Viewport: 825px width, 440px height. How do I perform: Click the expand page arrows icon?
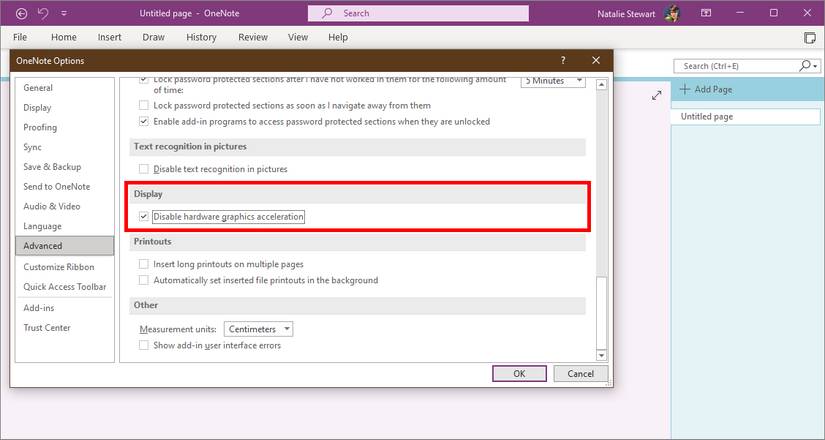[657, 96]
